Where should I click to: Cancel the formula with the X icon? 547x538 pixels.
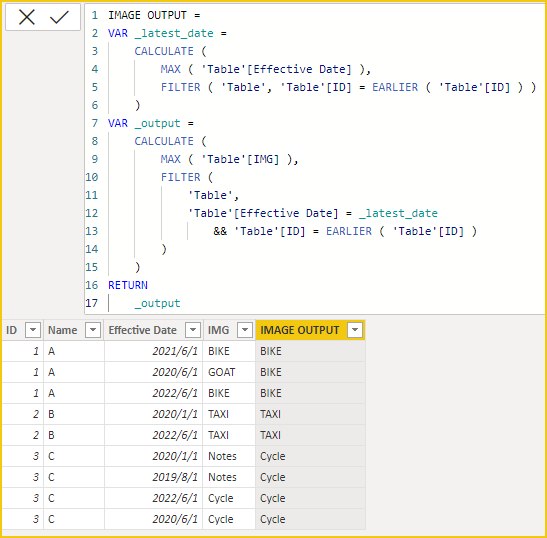click(x=27, y=17)
